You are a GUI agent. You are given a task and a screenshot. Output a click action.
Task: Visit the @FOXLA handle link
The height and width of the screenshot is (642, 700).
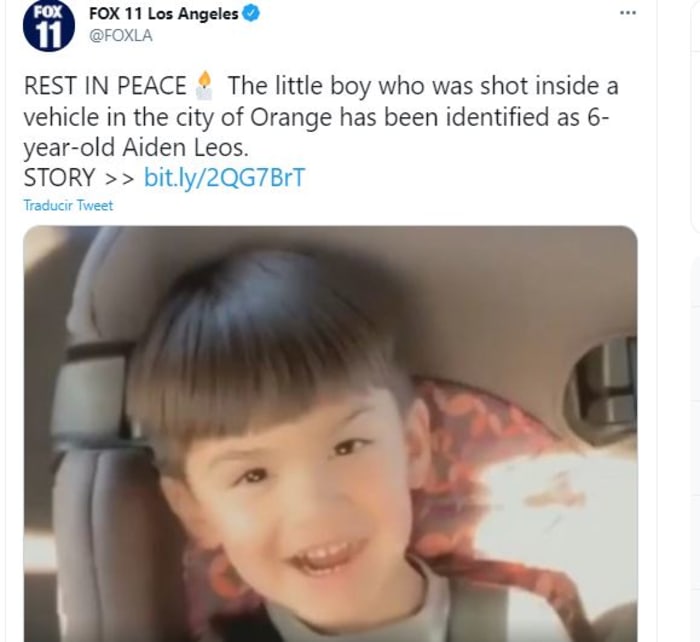pos(121,36)
